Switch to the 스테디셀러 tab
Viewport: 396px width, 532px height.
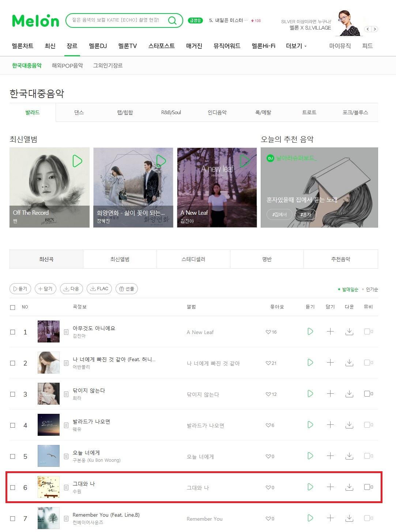pos(193,259)
